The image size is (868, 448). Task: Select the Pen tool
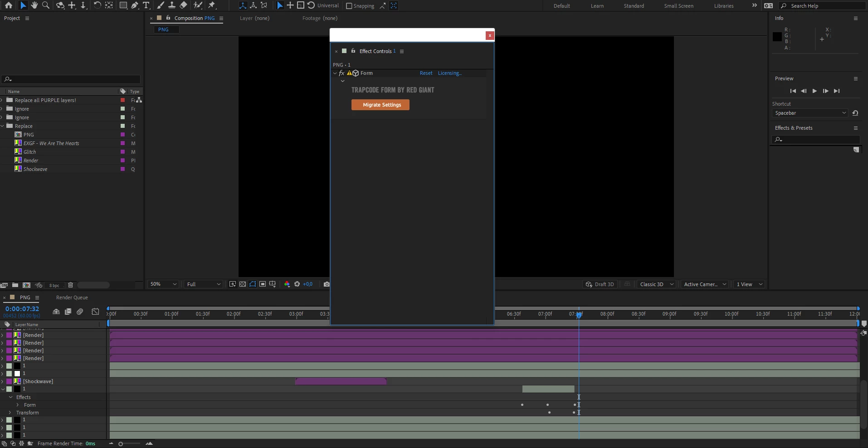[x=135, y=5]
